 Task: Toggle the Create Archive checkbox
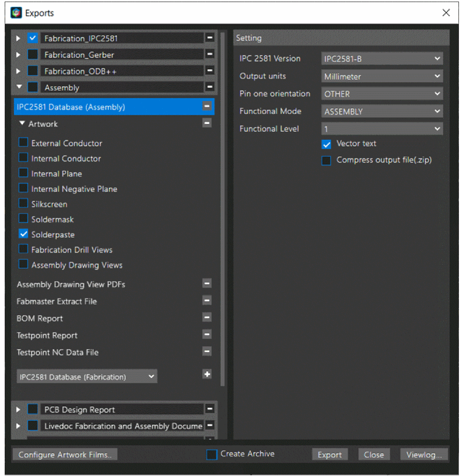tap(212, 455)
